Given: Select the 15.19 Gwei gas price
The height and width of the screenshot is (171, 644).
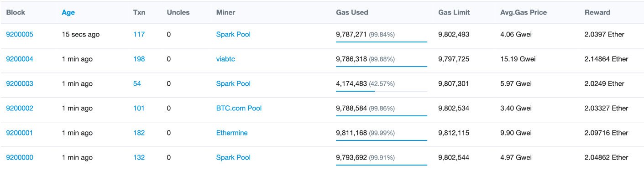Looking at the screenshot, I should point(518,59).
